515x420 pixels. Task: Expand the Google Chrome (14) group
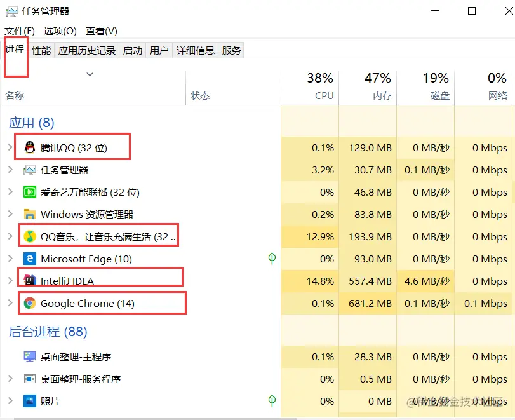click(11, 303)
